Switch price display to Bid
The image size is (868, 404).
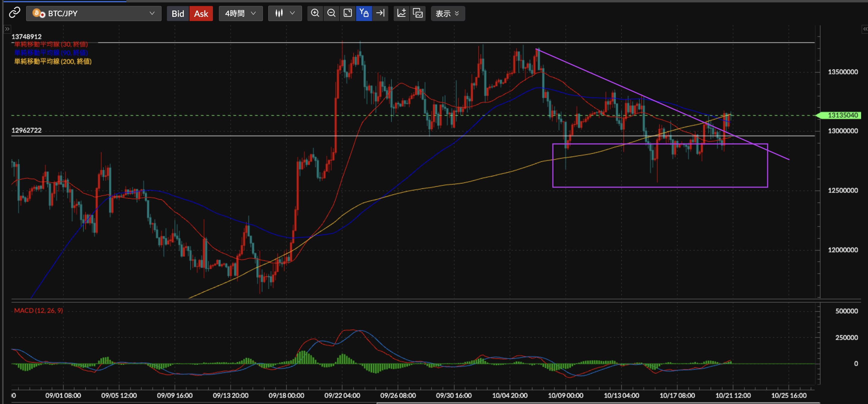pos(178,14)
